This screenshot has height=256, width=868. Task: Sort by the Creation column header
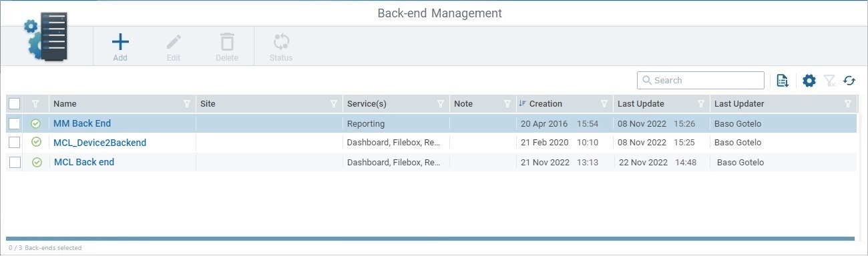coord(546,104)
